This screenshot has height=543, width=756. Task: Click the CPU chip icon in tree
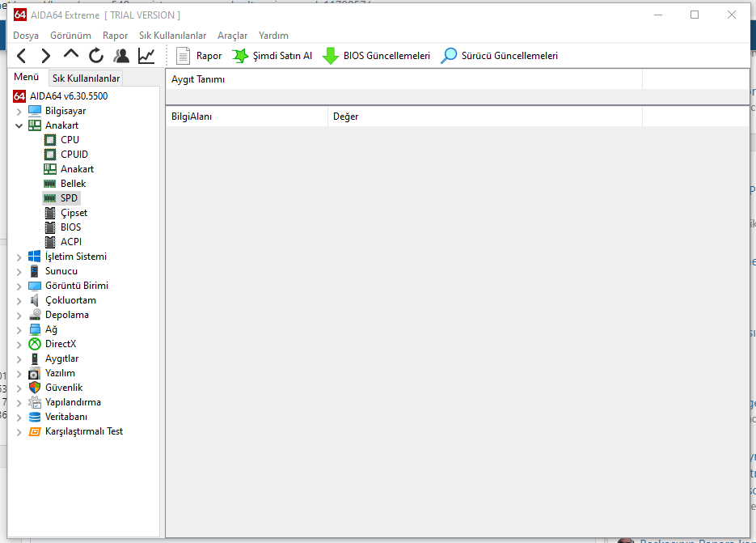coord(49,140)
